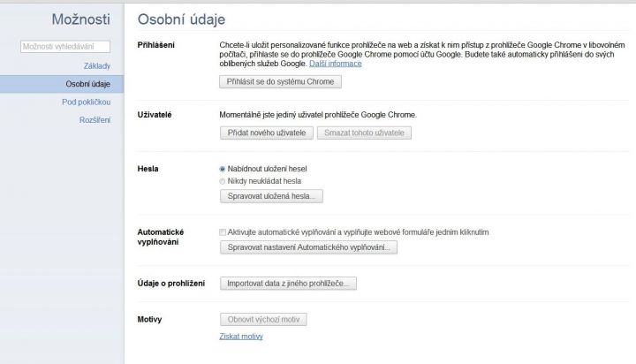
Task: Click Smazat tohoto uživatele button
Action: (364, 133)
